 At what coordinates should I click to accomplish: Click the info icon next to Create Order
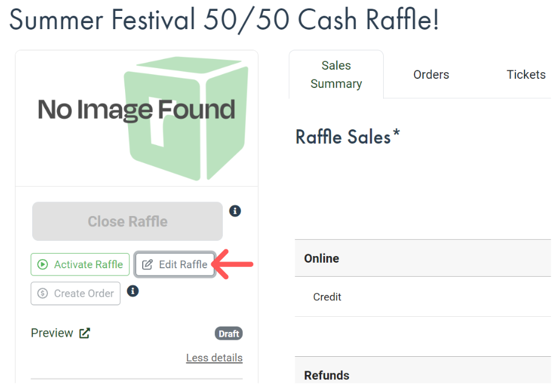pyautogui.click(x=132, y=291)
